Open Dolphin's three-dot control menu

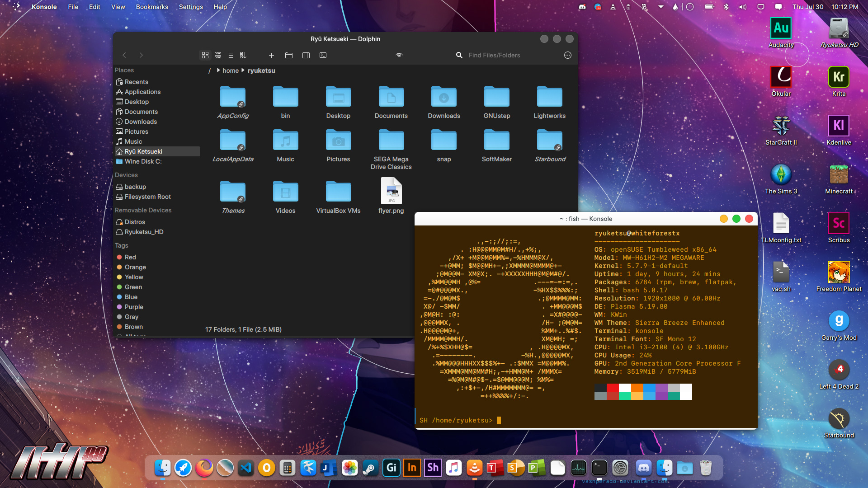(x=568, y=55)
